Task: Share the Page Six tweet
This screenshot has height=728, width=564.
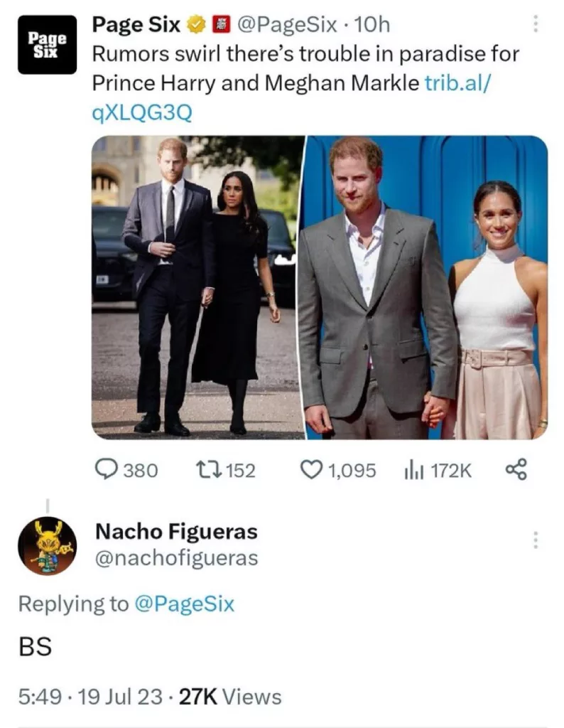Action: click(x=516, y=470)
